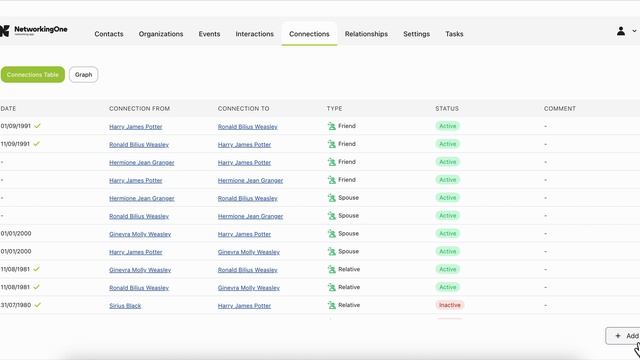Viewport: 640px width, 360px height.
Task: Open Ronald Bilius Weasley link in 11/09/1991 row
Action: click(x=139, y=144)
